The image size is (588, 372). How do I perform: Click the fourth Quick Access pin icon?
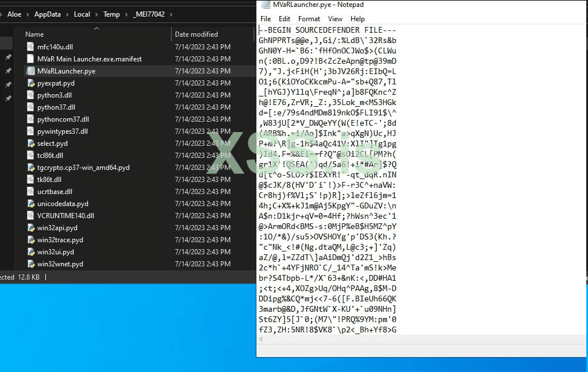pos(8,98)
